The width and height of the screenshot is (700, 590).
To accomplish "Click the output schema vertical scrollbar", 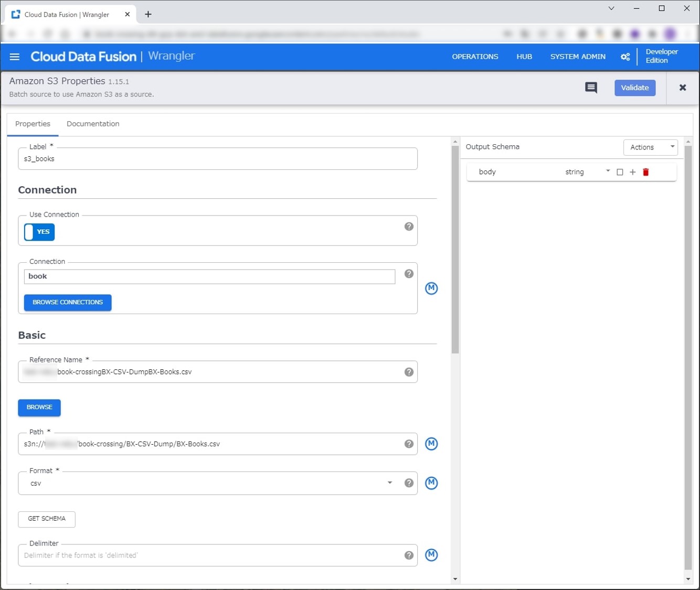I will pos(688,358).
